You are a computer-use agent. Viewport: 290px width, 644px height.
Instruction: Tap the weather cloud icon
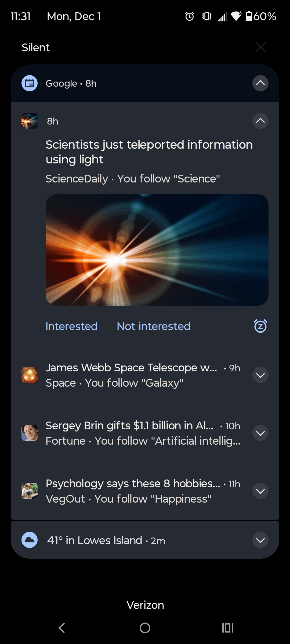point(30,540)
